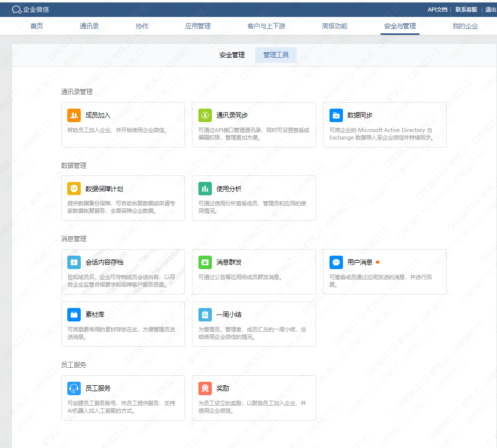Open the 数据保障计划 card title
The height and width of the screenshot is (448, 497).
[104, 189]
